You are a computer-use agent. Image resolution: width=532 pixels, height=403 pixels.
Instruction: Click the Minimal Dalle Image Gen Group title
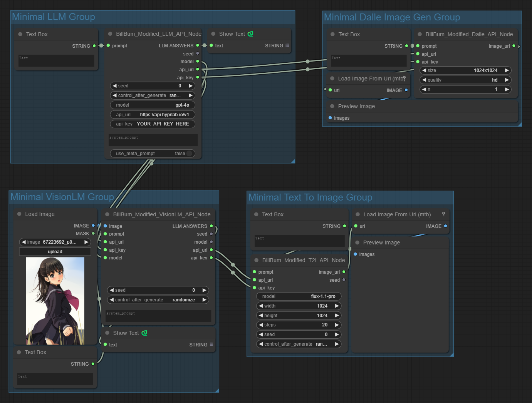click(392, 17)
